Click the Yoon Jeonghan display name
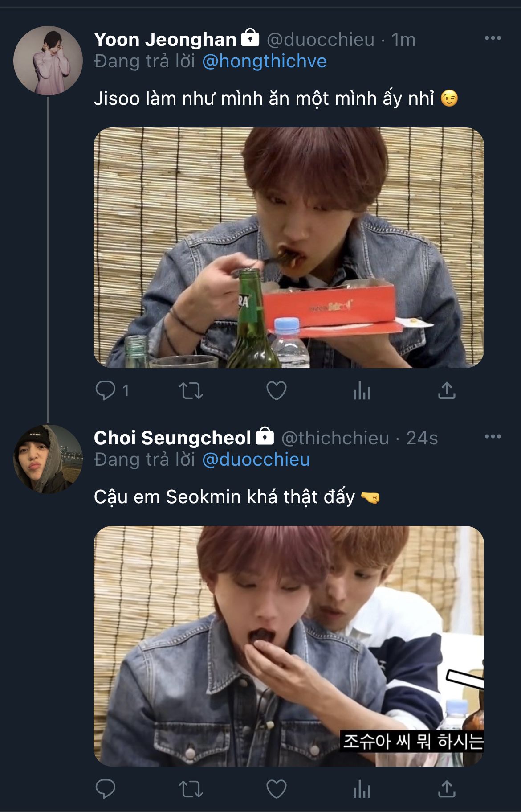The width and height of the screenshot is (521, 812). click(x=165, y=40)
